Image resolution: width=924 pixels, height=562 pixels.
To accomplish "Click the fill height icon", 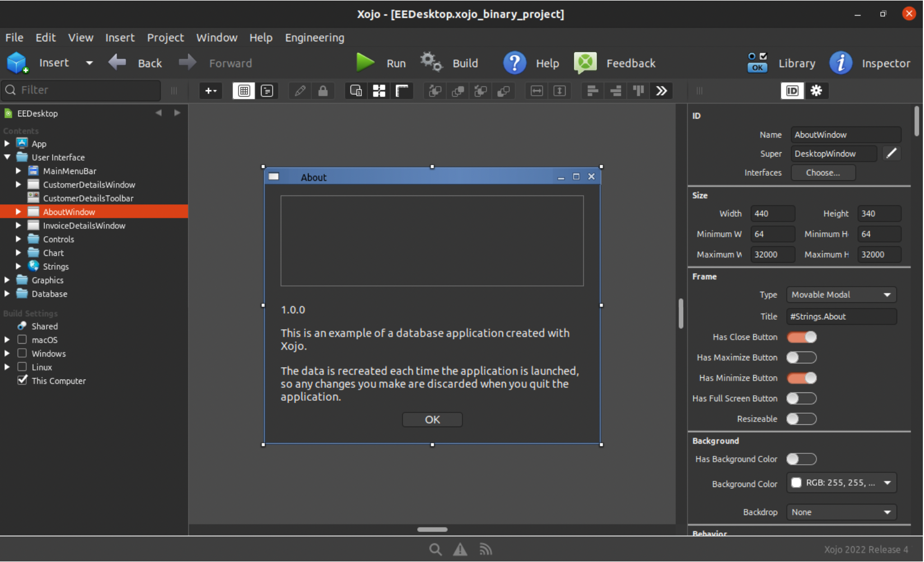I will tap(560, 91).
